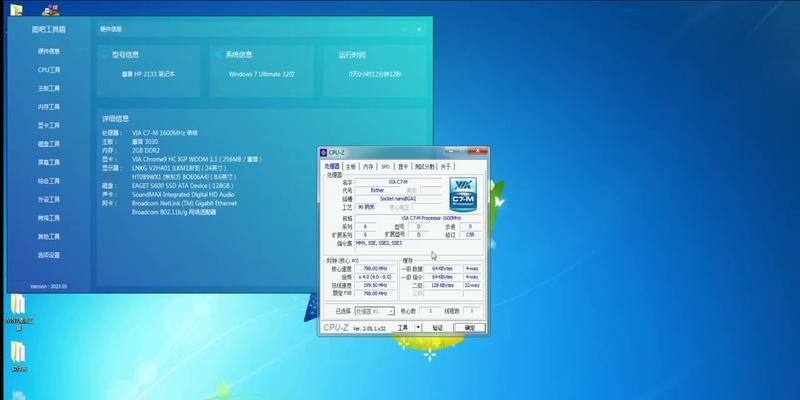Image resolution: width=800 pixels, height=400 pixels.
Task: Click the CPU-Z name field showing VIA C7-M
Action: [x=398, y=182]
